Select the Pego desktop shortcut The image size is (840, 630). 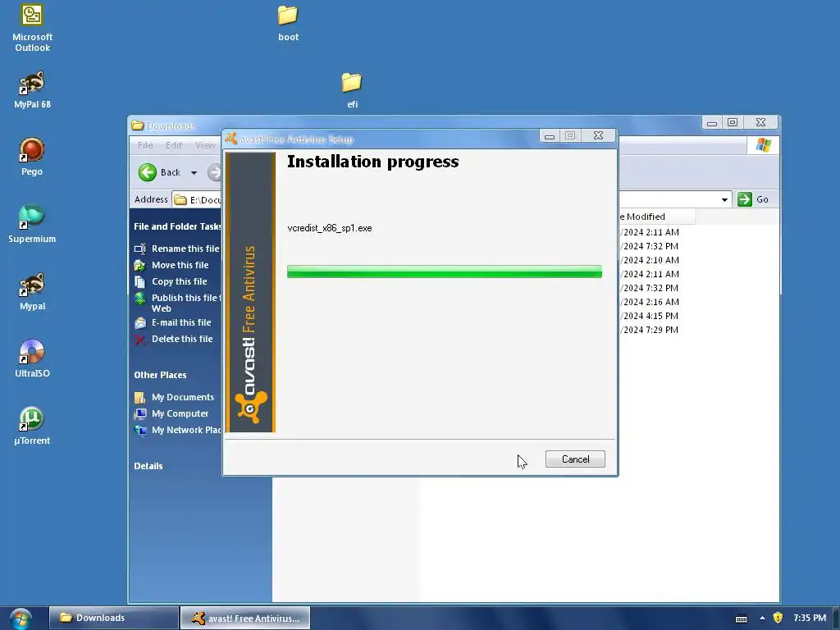[x=32, y=157]
